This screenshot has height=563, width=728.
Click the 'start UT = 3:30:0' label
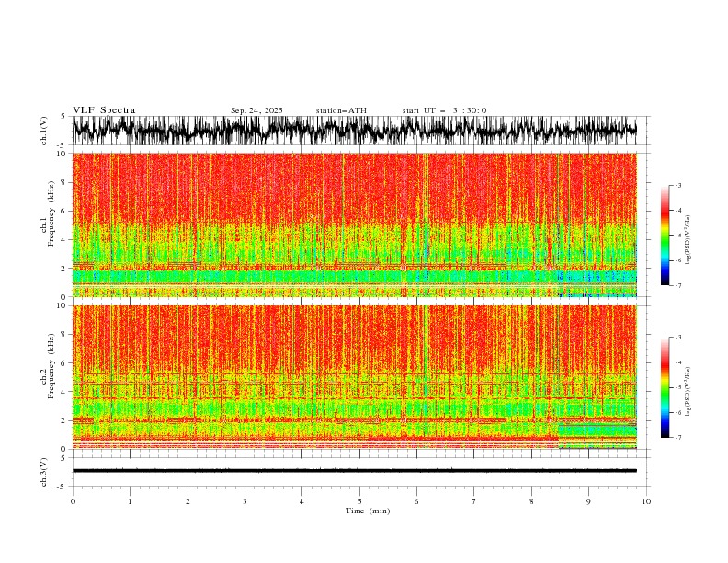click(x=444, y=110)
